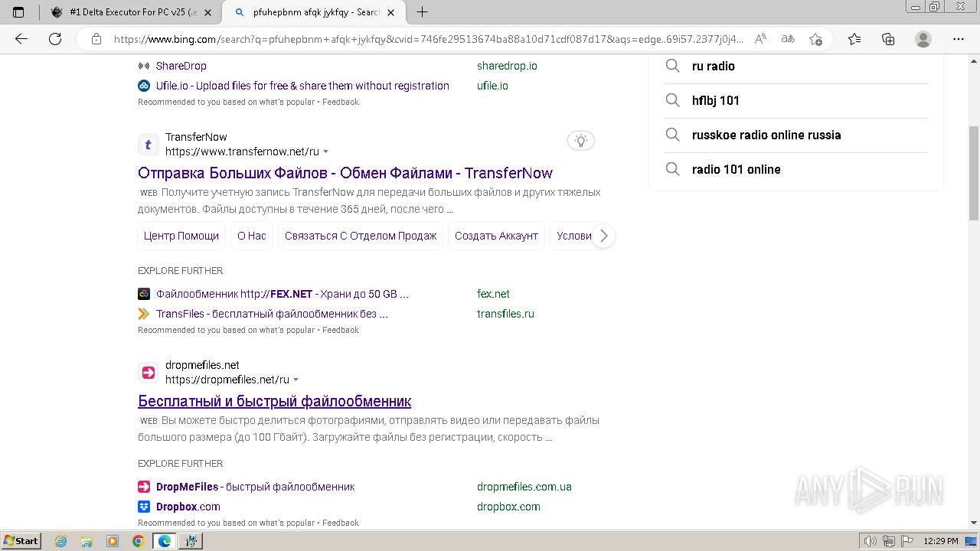Open the dropmefiles result title link
The height and width of the screenshot is (551, 980).
(274, 401)
